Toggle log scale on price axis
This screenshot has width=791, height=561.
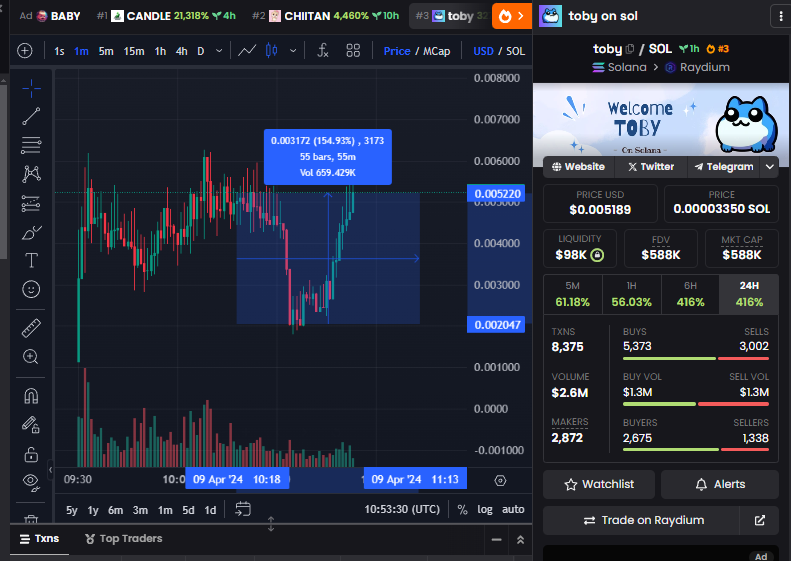485,510
